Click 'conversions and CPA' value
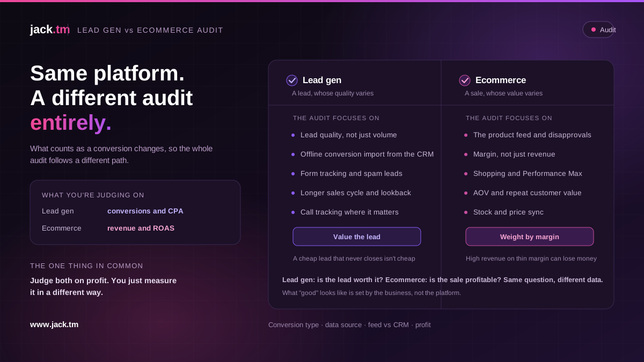 pos(145,211)
